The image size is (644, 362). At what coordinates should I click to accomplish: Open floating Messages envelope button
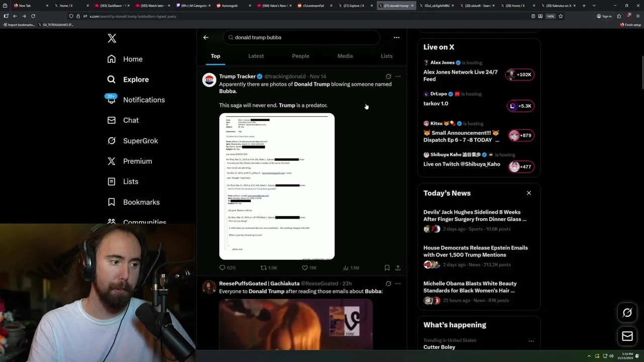(x=627, y=336)
